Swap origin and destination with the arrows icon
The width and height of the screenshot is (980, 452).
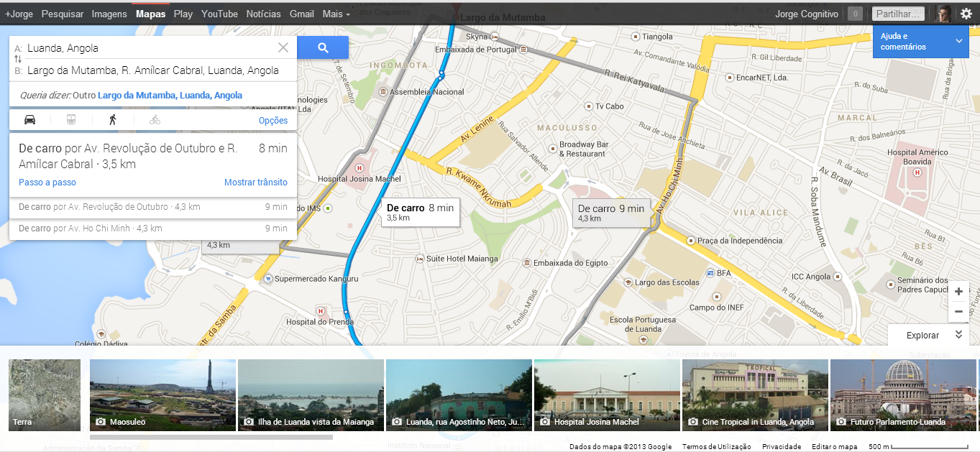click(18, 59)
